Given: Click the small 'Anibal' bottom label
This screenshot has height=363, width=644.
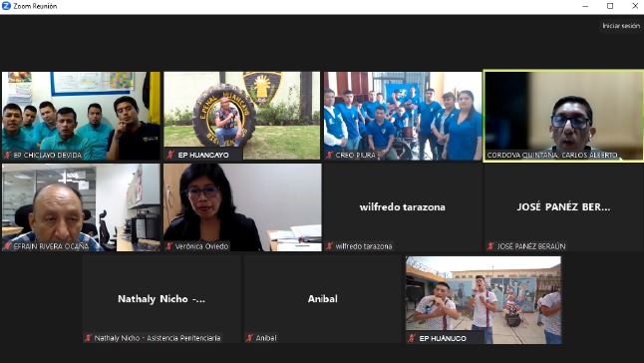Looking at the screenshot, I should point(266,337).
